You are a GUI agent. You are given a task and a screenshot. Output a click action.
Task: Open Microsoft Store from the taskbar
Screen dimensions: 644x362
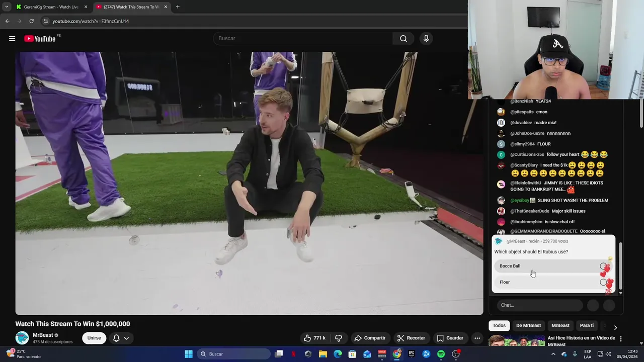[352, 354]
